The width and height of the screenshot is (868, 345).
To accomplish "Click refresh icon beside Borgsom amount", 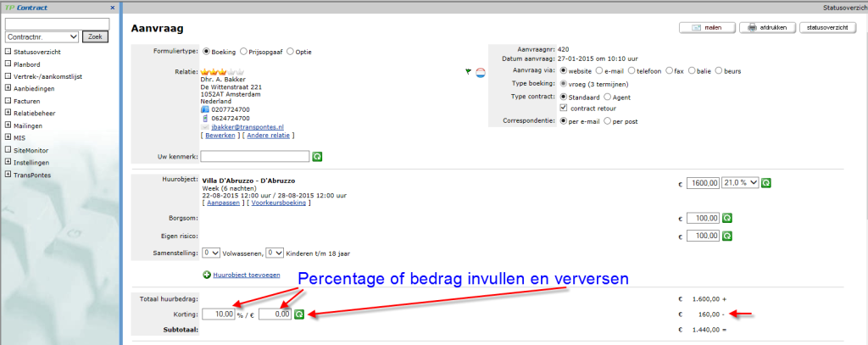I will point(726,218).
